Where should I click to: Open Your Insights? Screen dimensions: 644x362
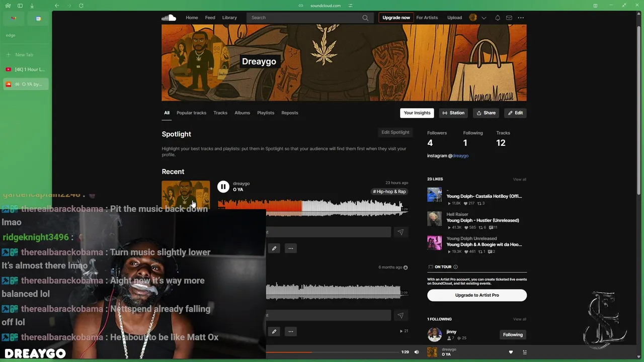417,113
